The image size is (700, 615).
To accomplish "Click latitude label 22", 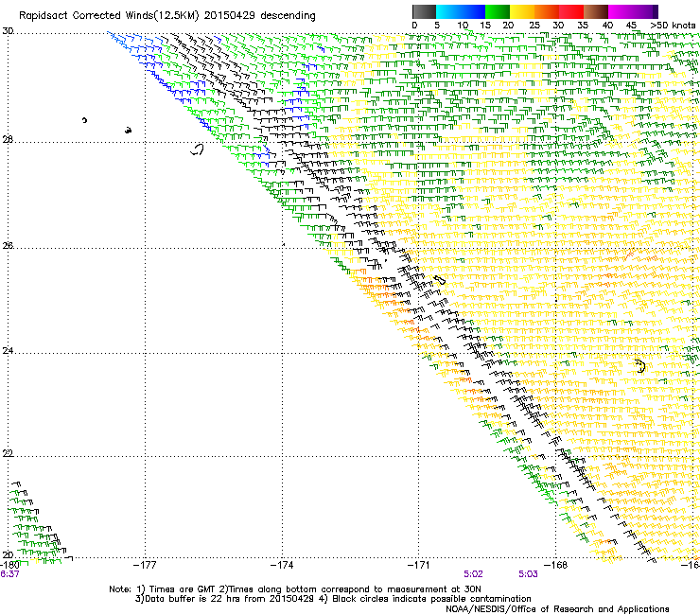I will tap(8, 453).
